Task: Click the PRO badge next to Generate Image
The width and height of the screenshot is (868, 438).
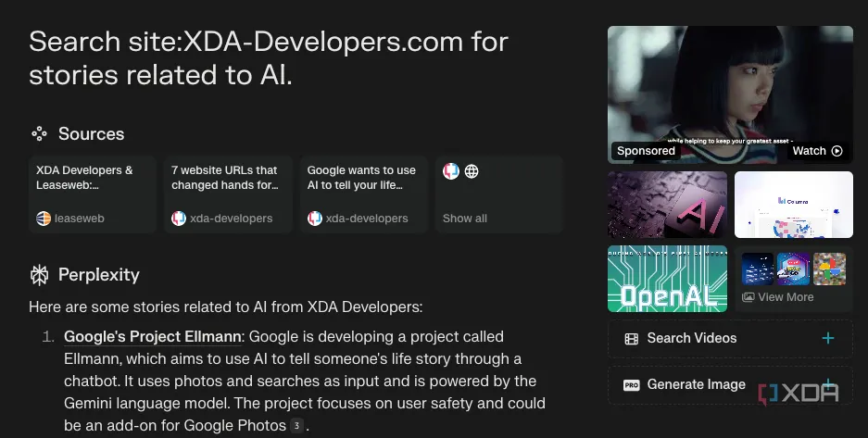Action: tap(632, 384)
